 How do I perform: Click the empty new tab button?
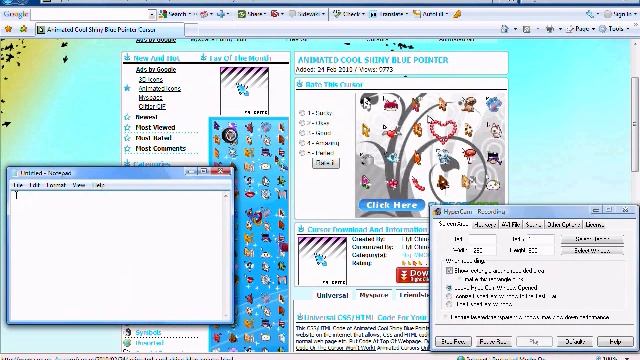(x=191, y=29)
